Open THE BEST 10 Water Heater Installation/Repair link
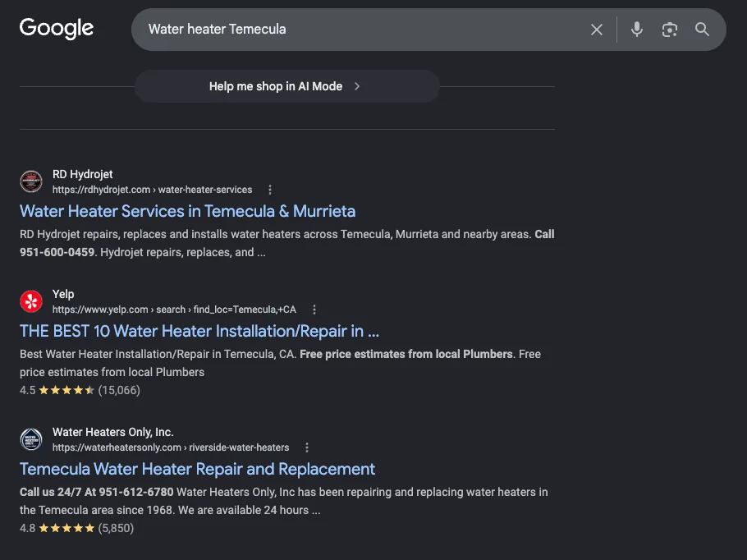 pos(199,331)
